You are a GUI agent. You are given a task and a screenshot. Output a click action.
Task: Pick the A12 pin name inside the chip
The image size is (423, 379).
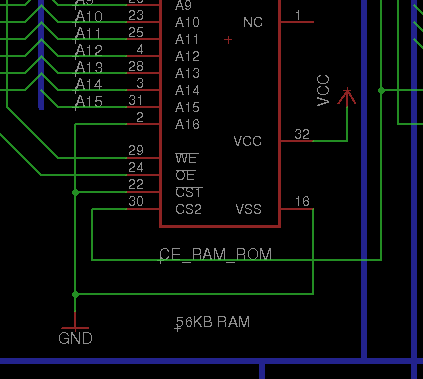coord(187,56)
